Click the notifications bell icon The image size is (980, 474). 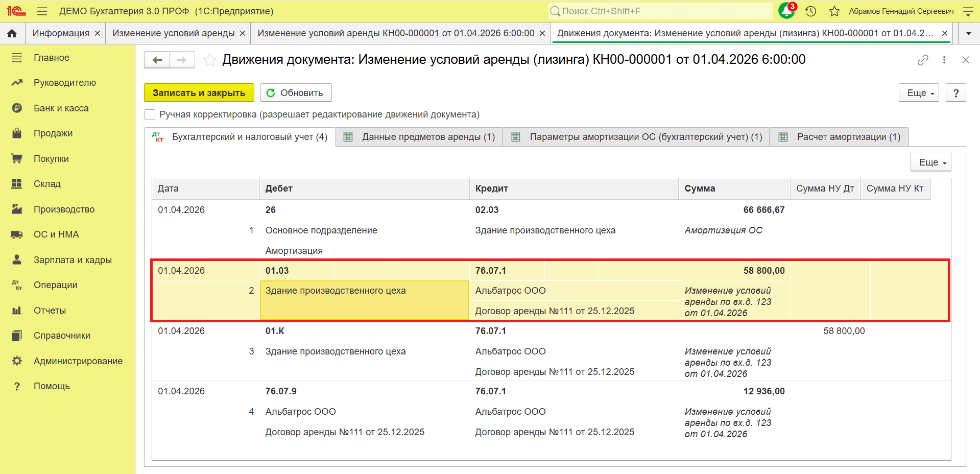pyautogui.click(x=786, y=11)
